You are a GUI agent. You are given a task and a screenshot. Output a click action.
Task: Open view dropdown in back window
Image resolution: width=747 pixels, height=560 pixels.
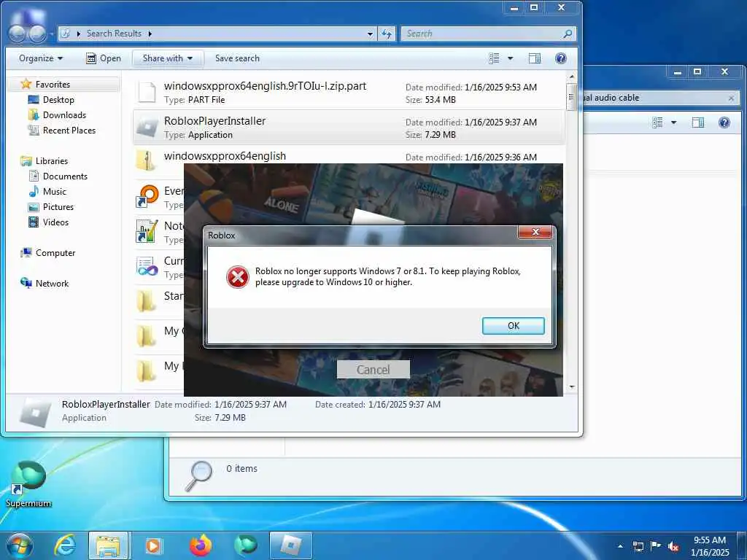point(673,122)
